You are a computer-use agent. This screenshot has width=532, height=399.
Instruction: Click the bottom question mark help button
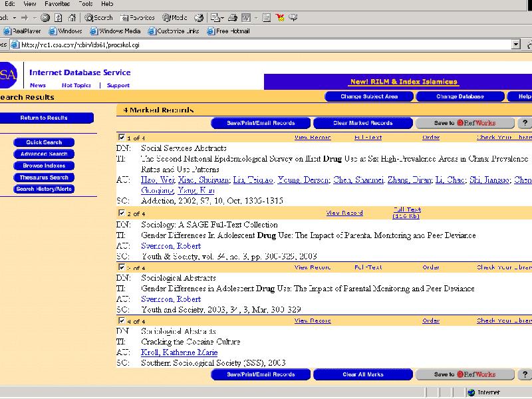(525, 374)
